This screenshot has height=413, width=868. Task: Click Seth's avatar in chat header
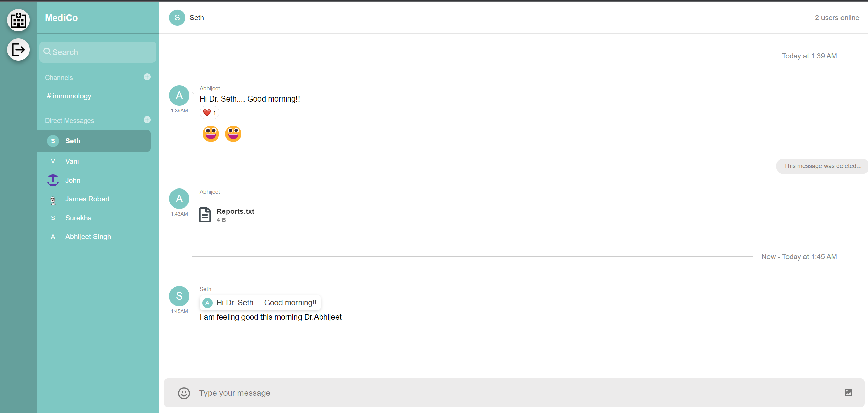click(x=177, y=18)
